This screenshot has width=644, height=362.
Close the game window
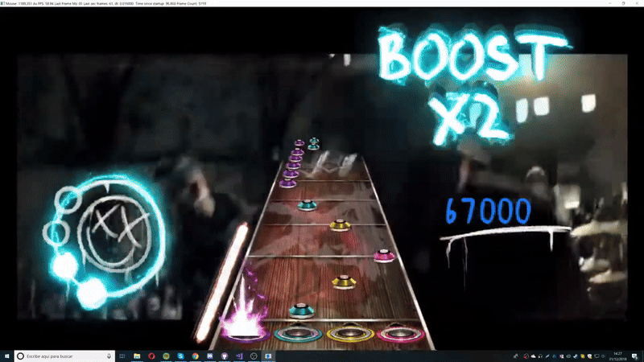click(636, 3)
